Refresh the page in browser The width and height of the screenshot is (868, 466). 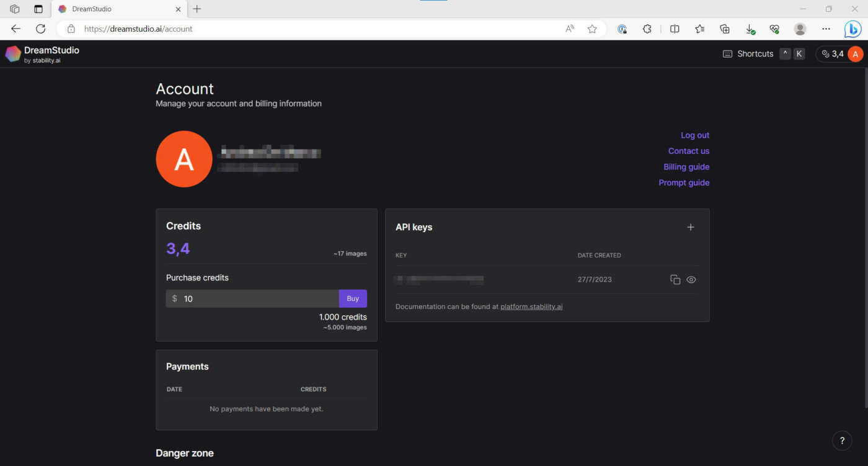[41, 29]
